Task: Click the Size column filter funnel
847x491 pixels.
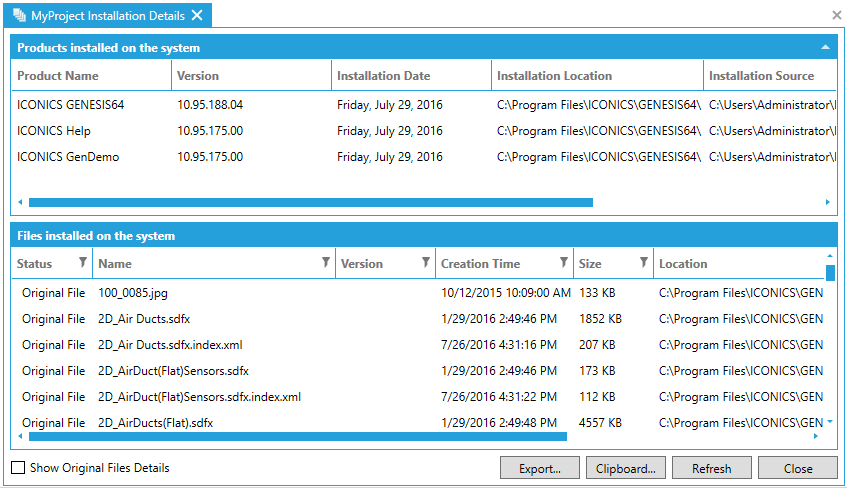Action: coord(643,263)
